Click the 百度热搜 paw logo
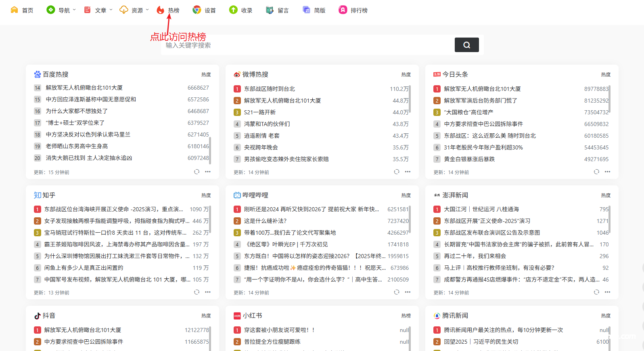Screen dimensions: 644x351 coord(38,74)
